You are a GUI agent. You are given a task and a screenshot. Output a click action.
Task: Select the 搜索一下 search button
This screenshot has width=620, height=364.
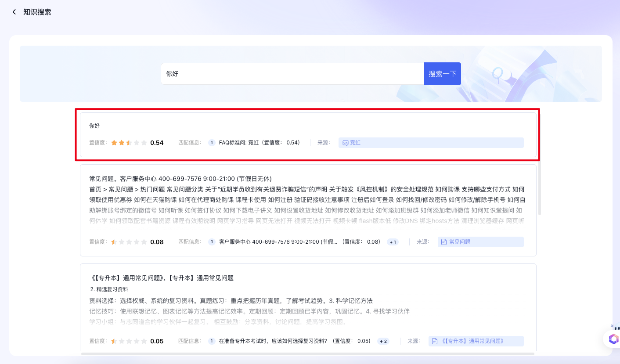(x=442, y=73)
